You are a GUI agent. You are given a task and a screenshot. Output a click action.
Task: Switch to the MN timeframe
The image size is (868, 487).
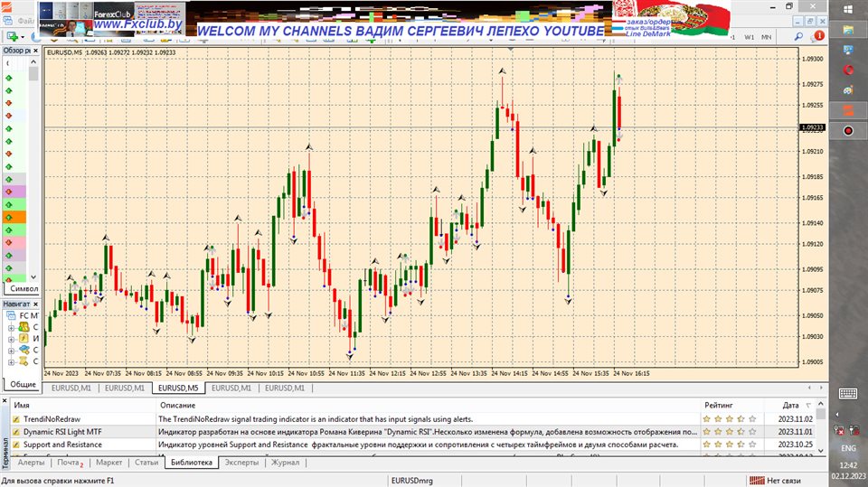click(766, 37)
